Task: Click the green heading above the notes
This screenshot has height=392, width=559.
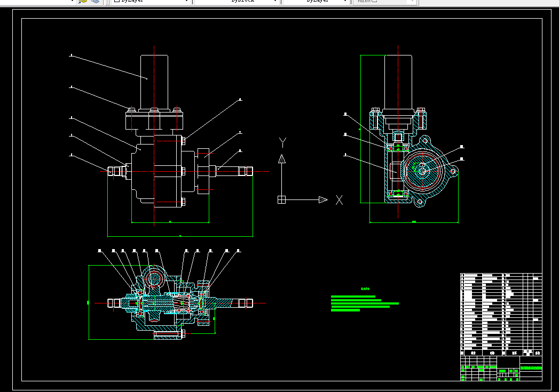Action: coord(365,289)
